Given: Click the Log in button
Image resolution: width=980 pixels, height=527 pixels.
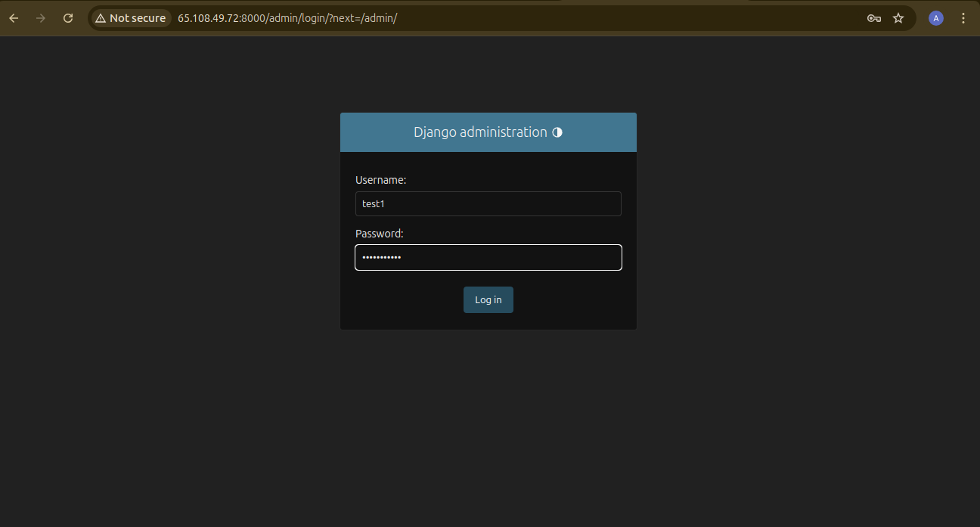Looking at the screenshot, I should tap(488, 299).
